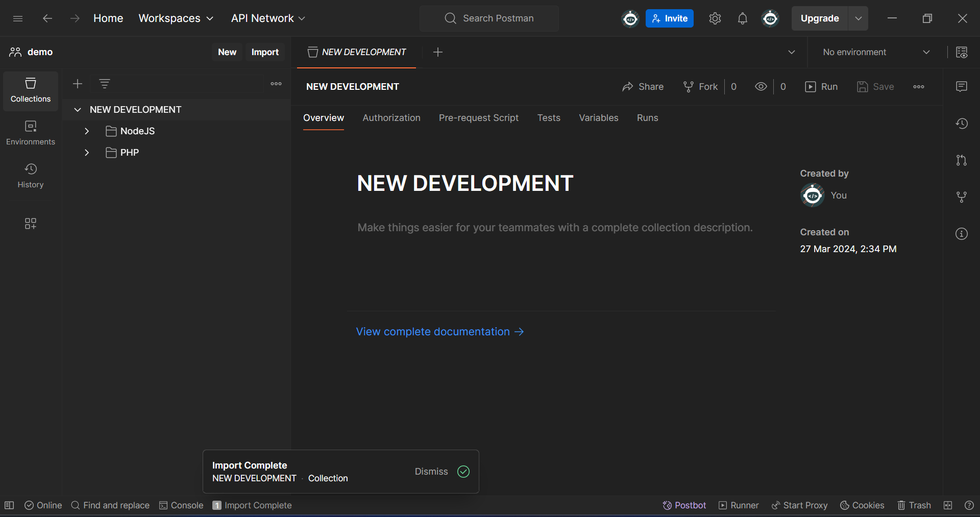The width and height of the screenshot is (980, 517).
Task: Click the settings gear icon
Action: pos(715,18)
